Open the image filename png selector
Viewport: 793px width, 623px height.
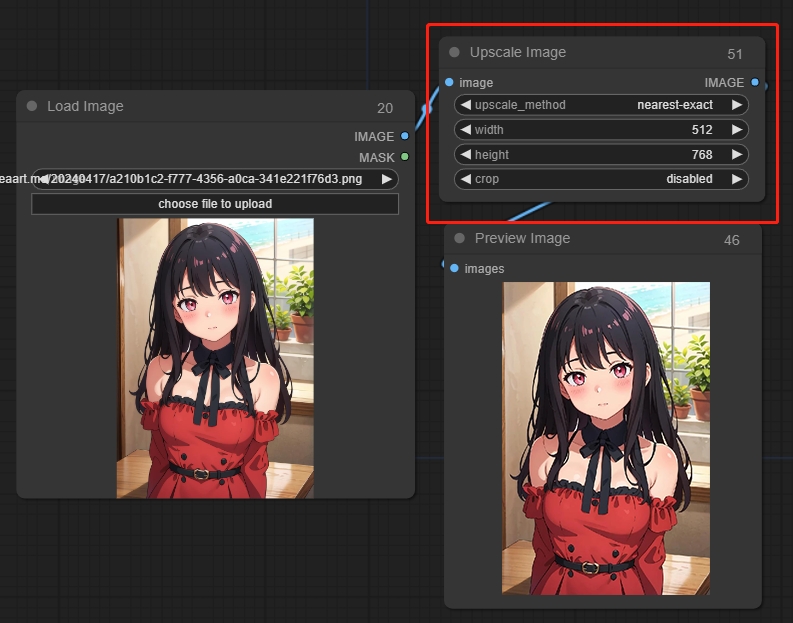click(215, 179)
